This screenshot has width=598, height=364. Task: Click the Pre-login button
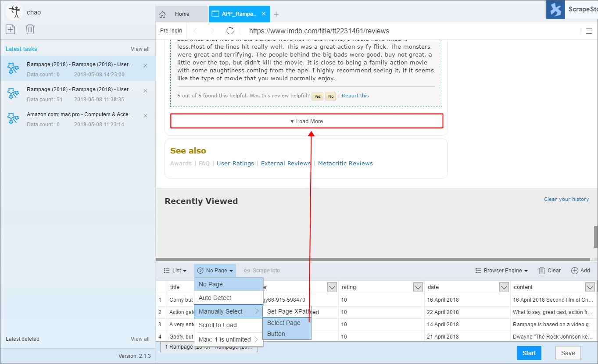click(171, 31)
